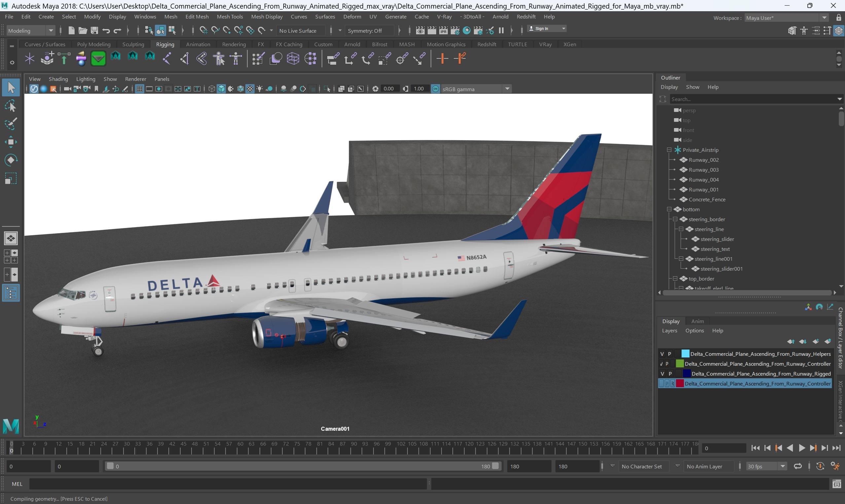Screen dimensions: 845x504
Task: Undo the last action from status line
Action: (x=106, y=31)
